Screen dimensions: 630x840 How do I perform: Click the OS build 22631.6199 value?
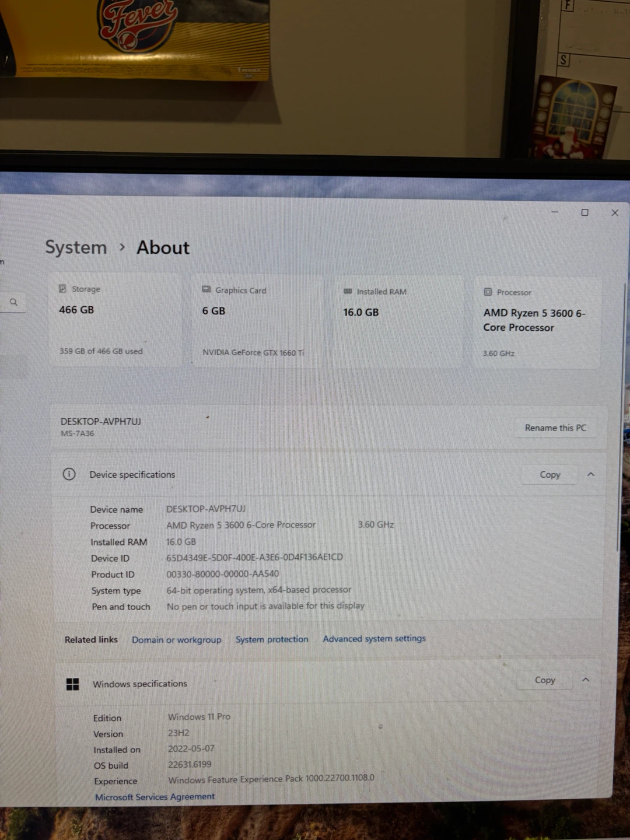(x=190, y=764)
